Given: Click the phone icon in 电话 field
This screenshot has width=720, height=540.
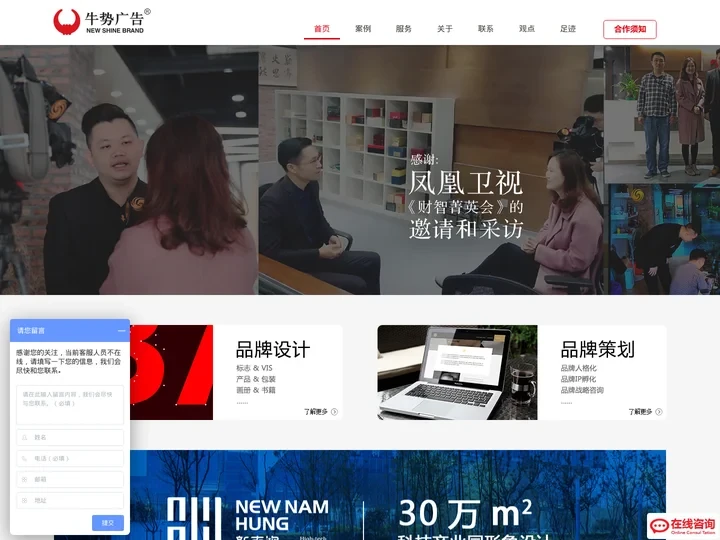Looking at the screenshot, I should tap(24, 458).
